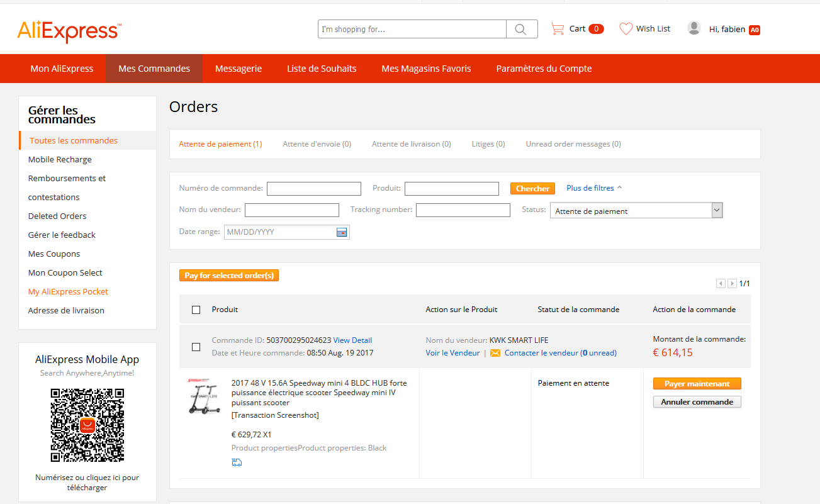The image size is (820, 504).
Task: Open the date range calendar icon
Action: 342,232
